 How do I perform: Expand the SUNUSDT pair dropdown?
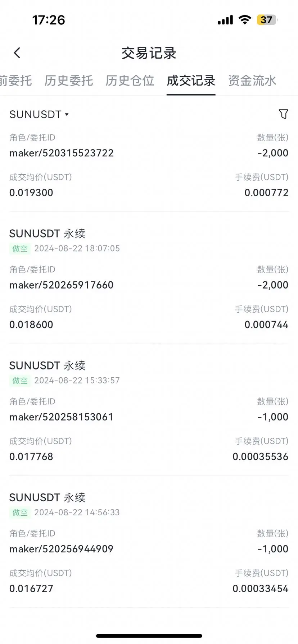[39, 114]
